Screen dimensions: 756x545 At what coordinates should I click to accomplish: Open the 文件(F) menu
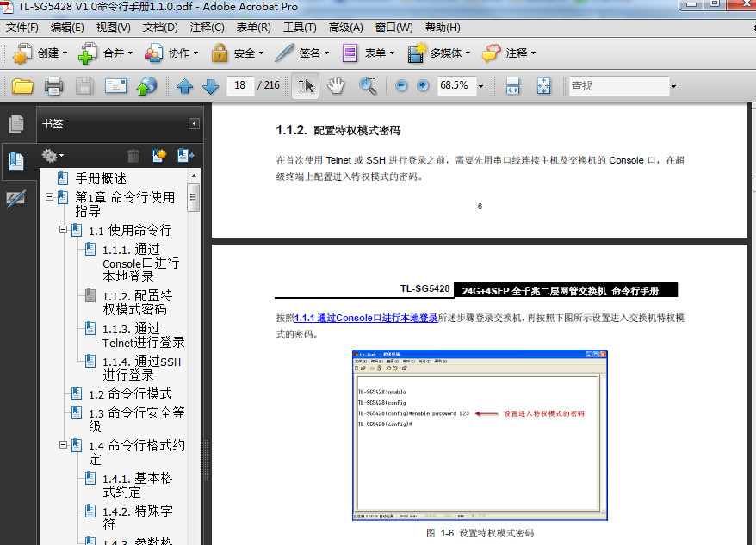click(x=22, y=28)
